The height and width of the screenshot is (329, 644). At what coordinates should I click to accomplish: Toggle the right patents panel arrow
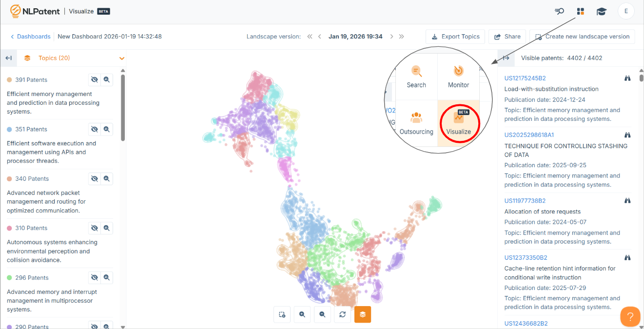click(x=506, y=58)
